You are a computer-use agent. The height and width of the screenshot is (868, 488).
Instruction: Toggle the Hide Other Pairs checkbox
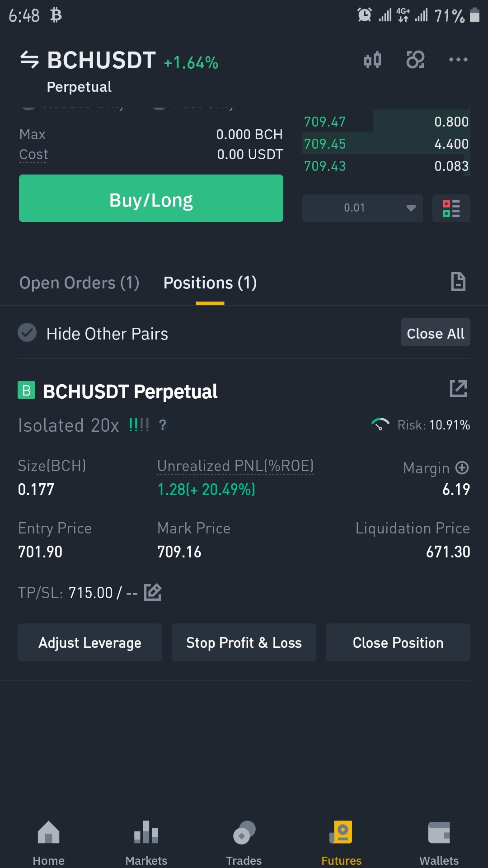[x=27, y=333]
